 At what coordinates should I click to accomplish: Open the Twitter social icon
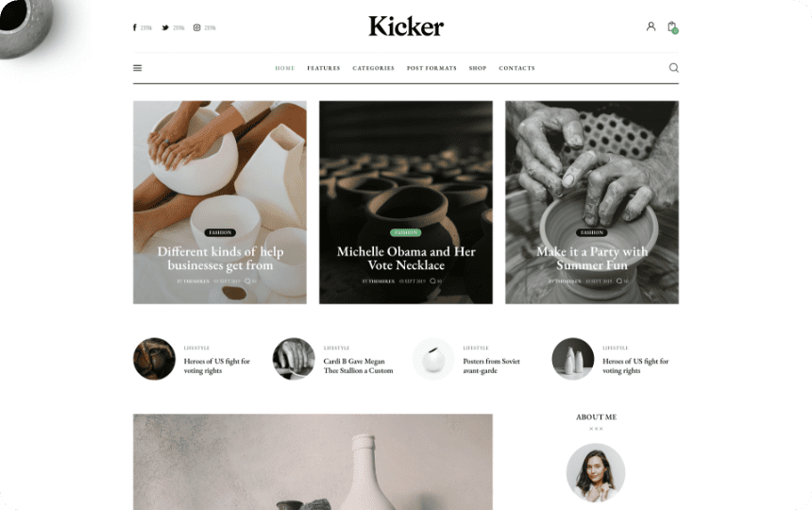tap(165, 27)
